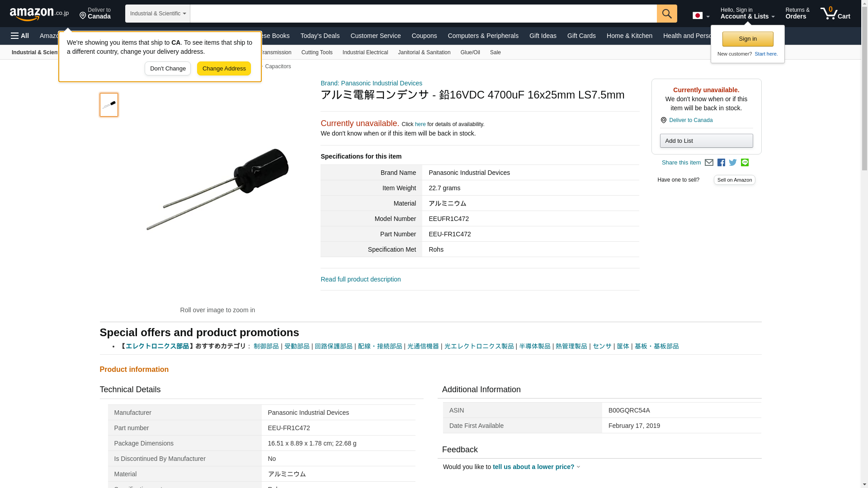868x488 pixels.
Task: Share this item via email icon
Action: click(709, 163)
